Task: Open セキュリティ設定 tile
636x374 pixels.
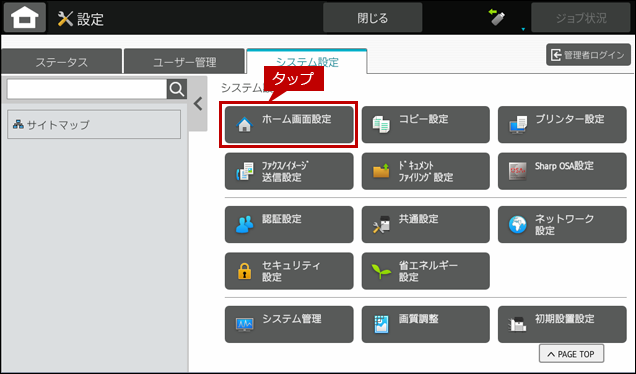Action: [289, 271]
